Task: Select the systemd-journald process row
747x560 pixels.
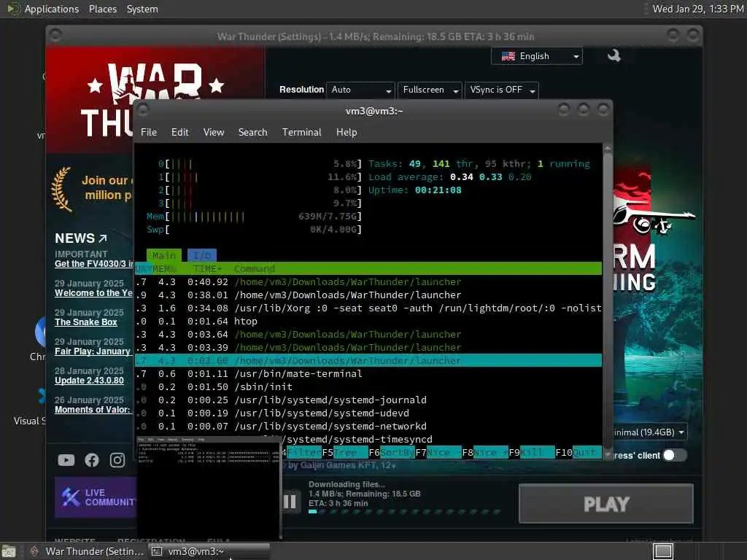Action: (368, 400)
